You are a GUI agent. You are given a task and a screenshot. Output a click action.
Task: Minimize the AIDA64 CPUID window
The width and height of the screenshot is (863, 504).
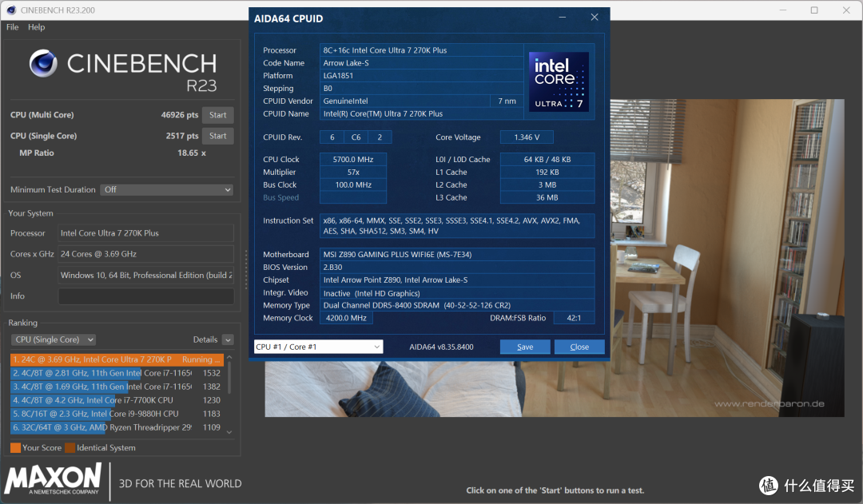pos(563,18)
